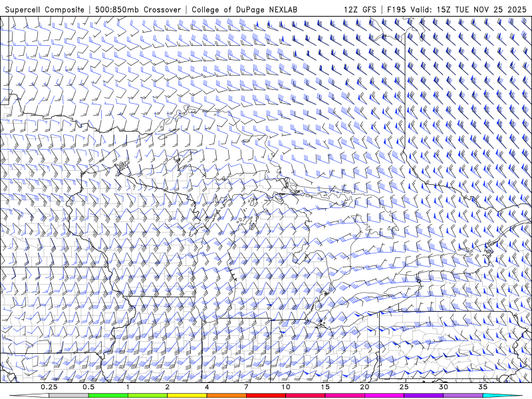The height and width of the screenshot is (399, 532).
Task: Click the "F195 Valid: 15Z TUE NOV 25 2025" text
Action: tap(457, 10)
